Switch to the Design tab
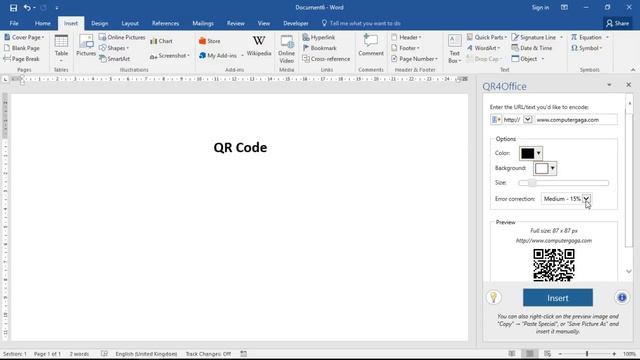The width and height of the screenshot is (640, 360). coord(100,23)
